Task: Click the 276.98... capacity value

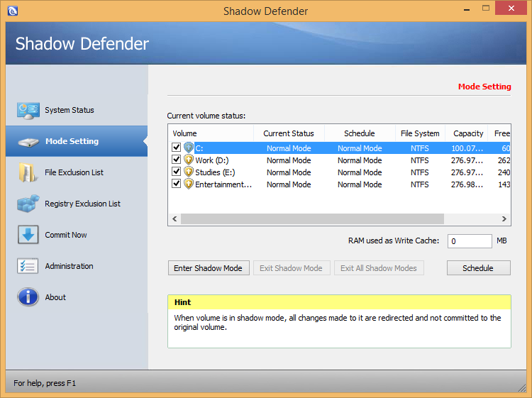Action: tap(467, 184)
